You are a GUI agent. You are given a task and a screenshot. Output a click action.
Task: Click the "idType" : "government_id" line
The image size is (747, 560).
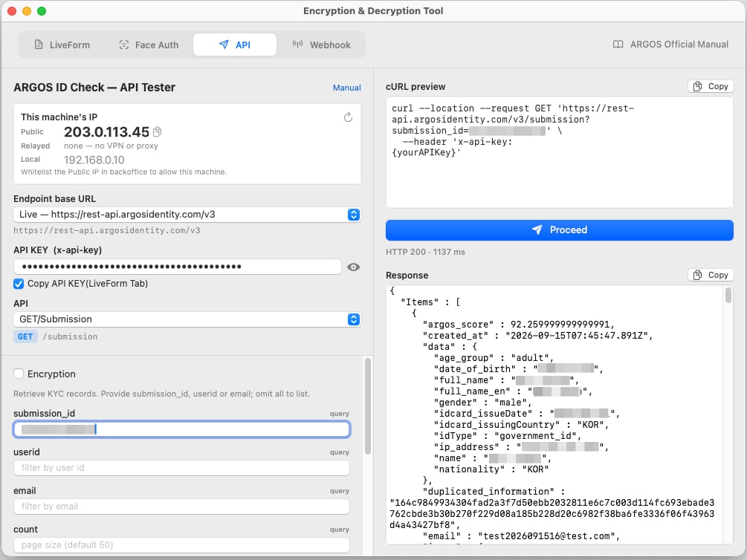click(508, 436)
